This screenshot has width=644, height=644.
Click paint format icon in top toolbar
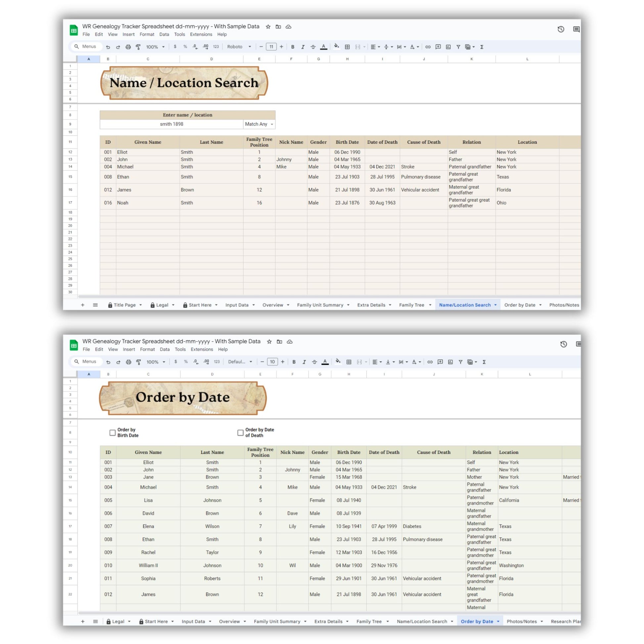(x=138, y=47)
